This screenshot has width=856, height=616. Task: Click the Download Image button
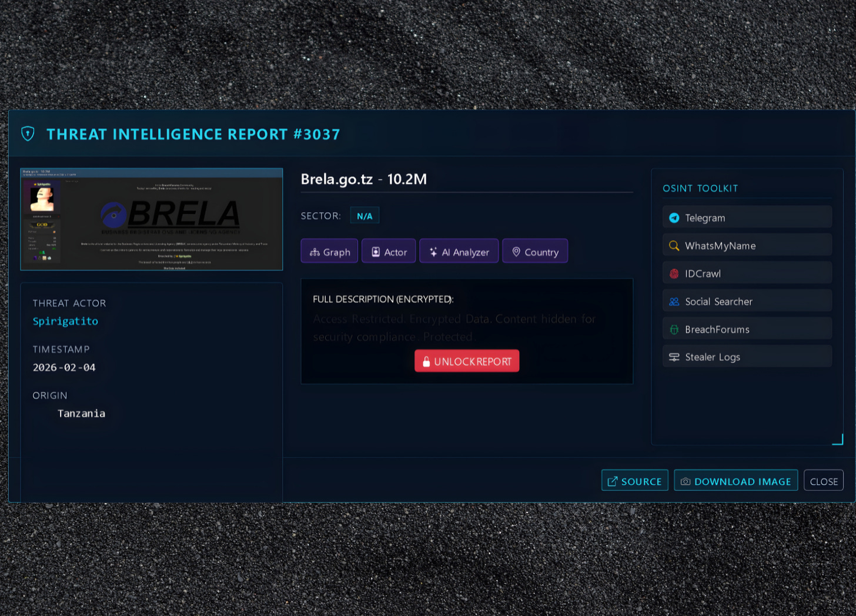click(736, 481)
